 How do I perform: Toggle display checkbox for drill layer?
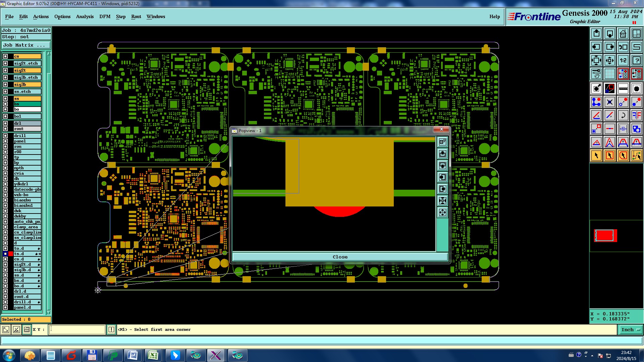click(x=5, y=136)
